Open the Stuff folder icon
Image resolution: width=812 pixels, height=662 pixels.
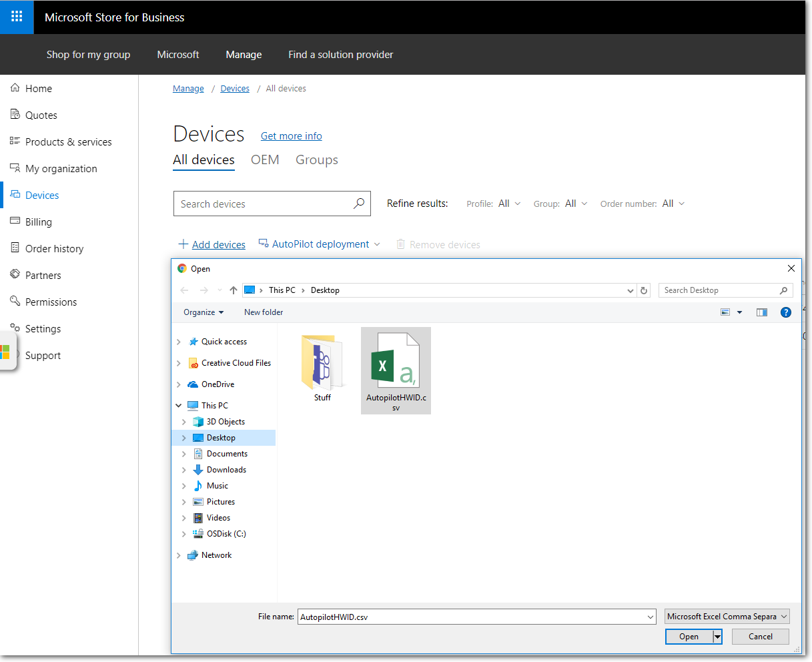click(322, 364)
